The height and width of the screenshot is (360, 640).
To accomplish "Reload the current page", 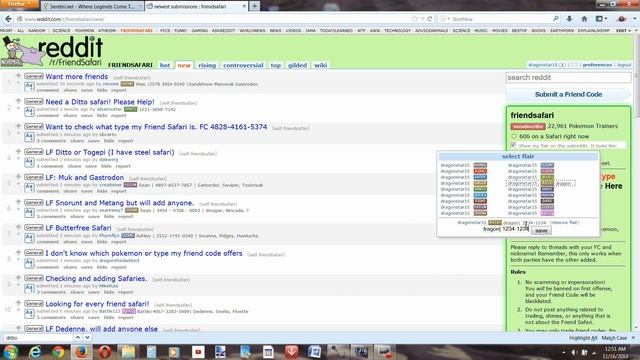I will click(x=429, y=19).
